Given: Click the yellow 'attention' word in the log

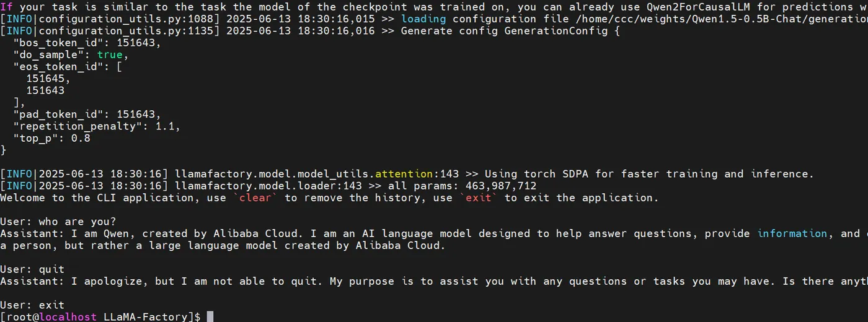Looking at the screenshot, I should coord(404,174).
